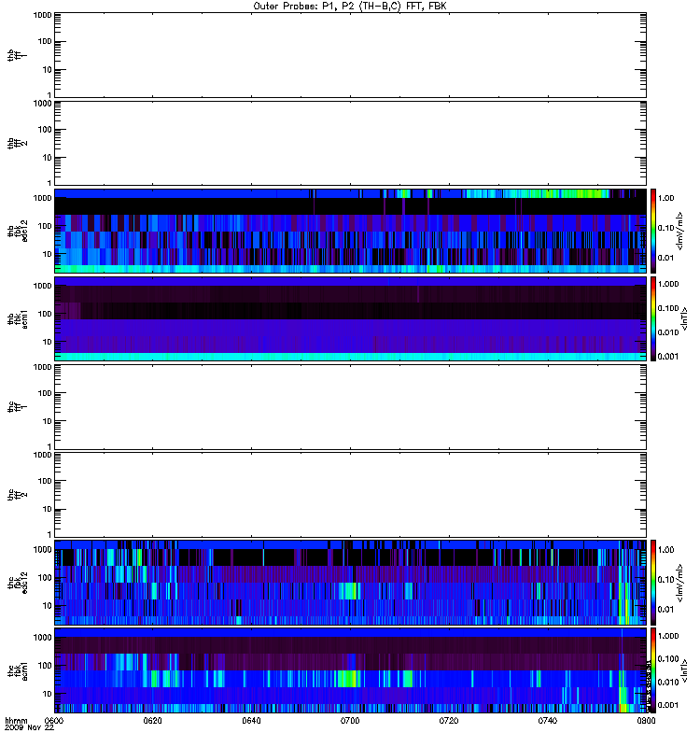Click the '100' y-tick of thc fbk edc12 panel
700x747 pixels.
tap(45, 578)
